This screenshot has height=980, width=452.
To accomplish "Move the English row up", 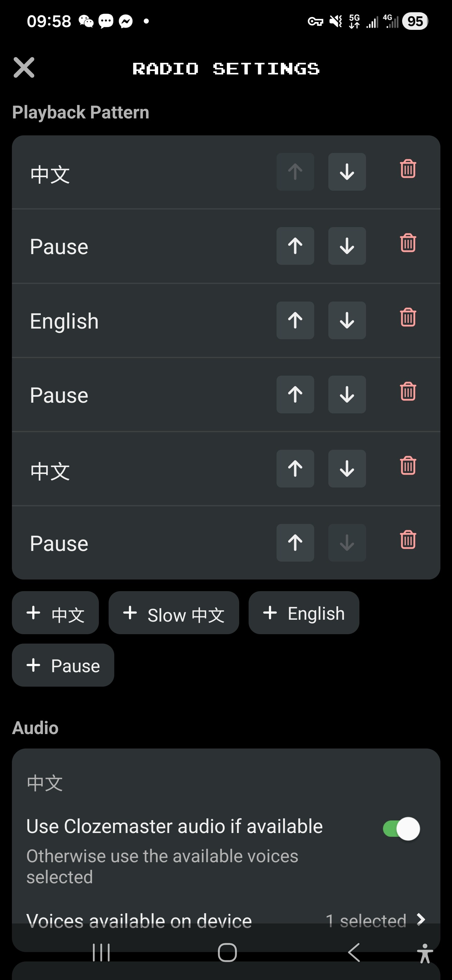I will pyautogui.click(x=295, y=320).
